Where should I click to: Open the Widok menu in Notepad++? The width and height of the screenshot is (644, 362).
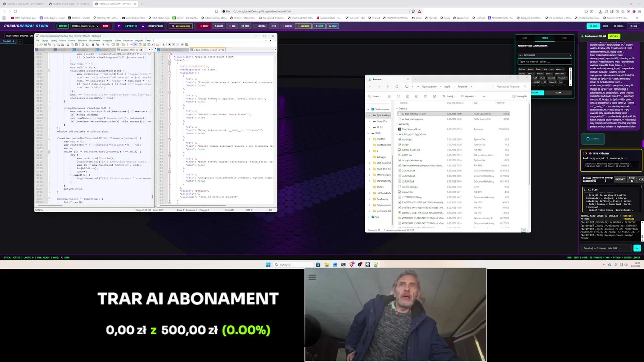click(62, 40)
